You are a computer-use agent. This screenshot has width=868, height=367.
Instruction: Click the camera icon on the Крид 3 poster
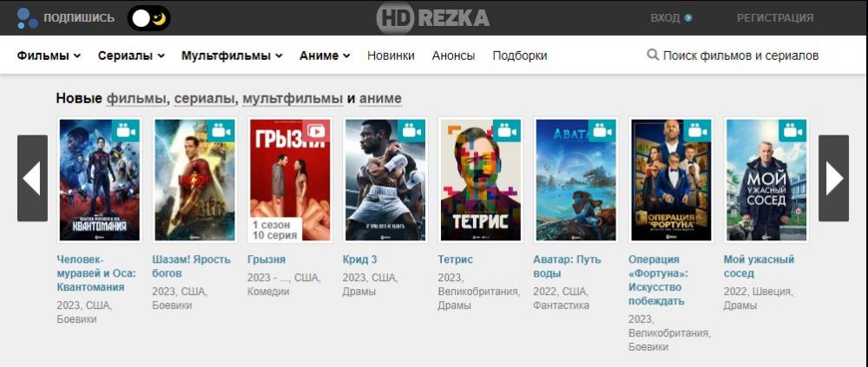(411, 131)
